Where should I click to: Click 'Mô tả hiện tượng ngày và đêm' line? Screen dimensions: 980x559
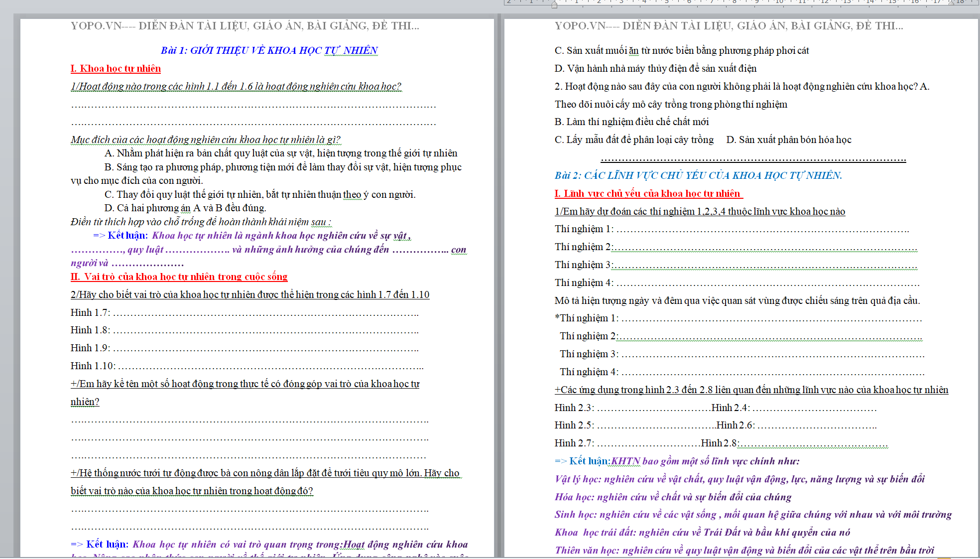[x=737, y=300]
